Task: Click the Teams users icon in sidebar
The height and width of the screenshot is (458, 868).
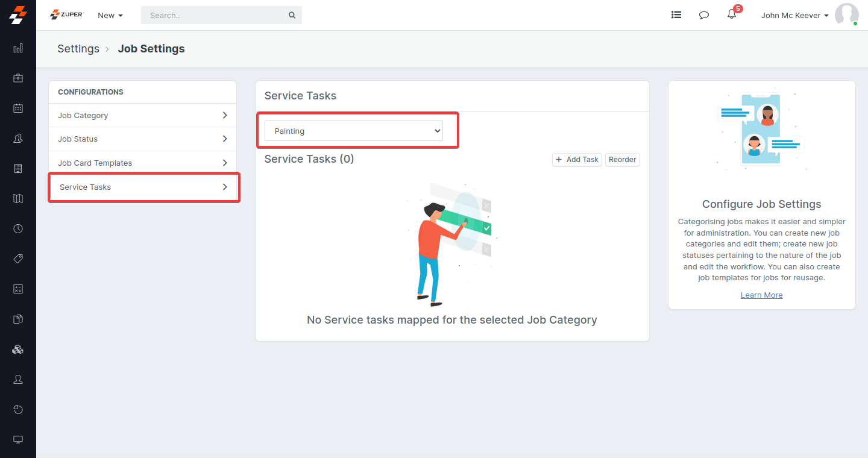Action: pos(17,138)
